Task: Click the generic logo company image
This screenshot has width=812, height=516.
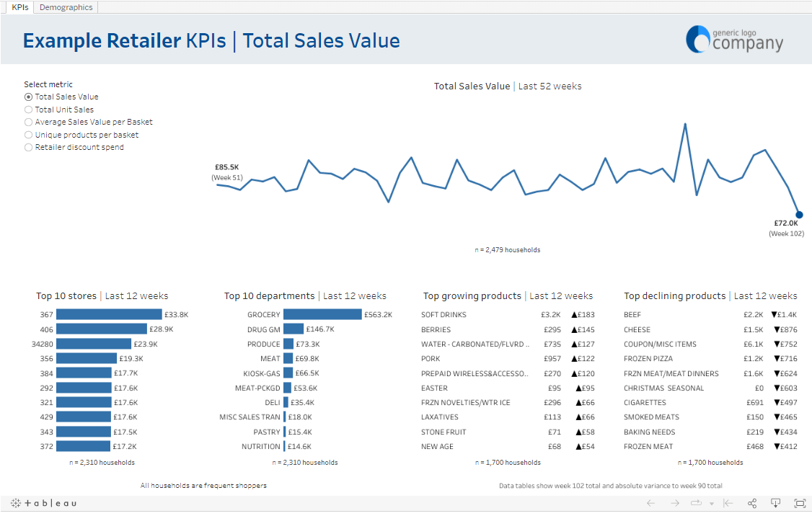Action: coord(734,40)
